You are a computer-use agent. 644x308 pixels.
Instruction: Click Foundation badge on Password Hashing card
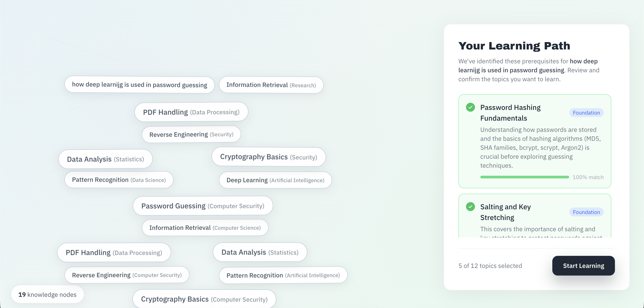click(x=586, y=113)
